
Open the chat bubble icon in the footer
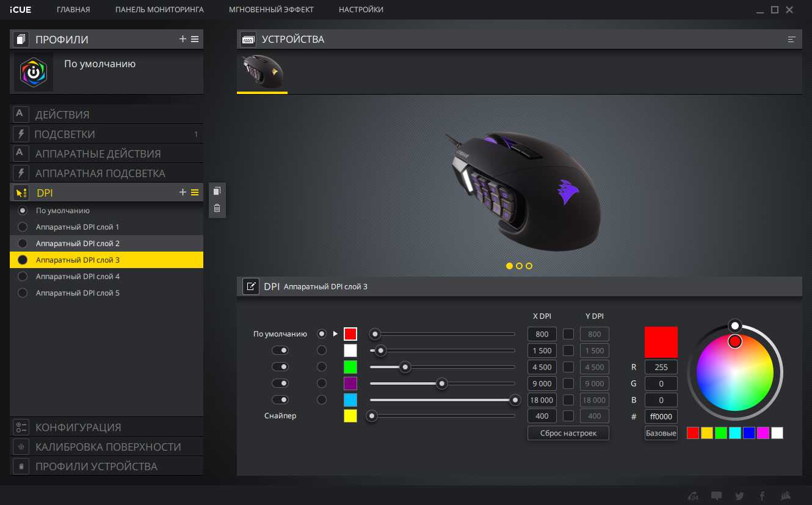point(717,496)
